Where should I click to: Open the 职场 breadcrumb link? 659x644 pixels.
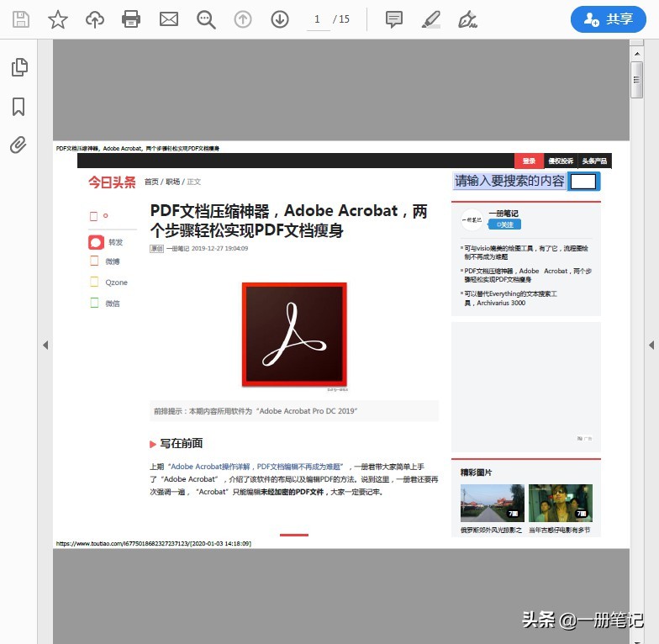tap(173, 182)
